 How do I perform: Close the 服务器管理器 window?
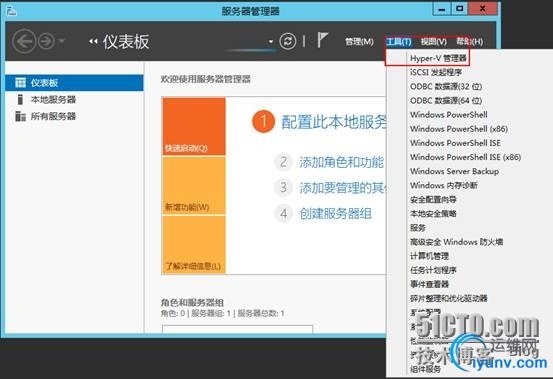pyautogui.click(x=483, y=9)
